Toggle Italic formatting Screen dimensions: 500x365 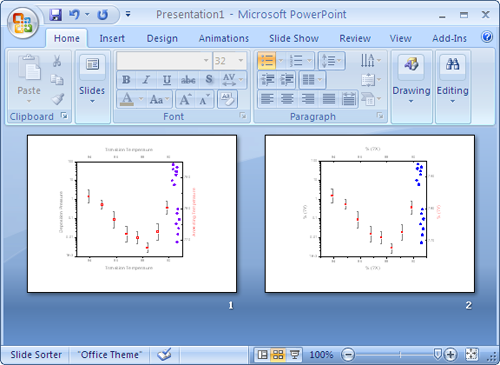coord(146,80)
